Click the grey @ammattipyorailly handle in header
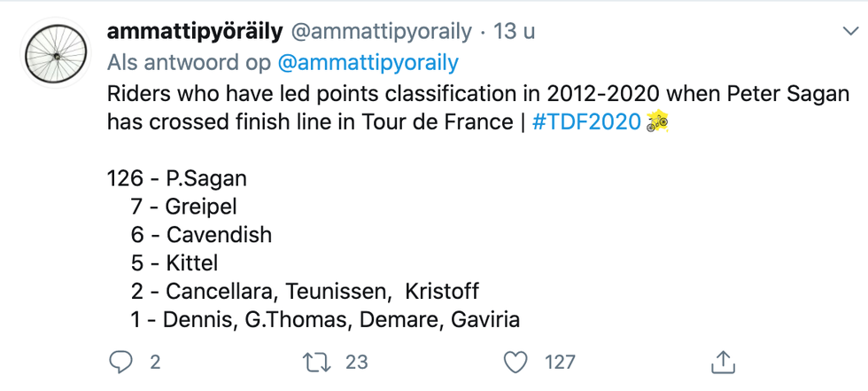Viewport: 868px width, 391px height. tap(381, 32)
